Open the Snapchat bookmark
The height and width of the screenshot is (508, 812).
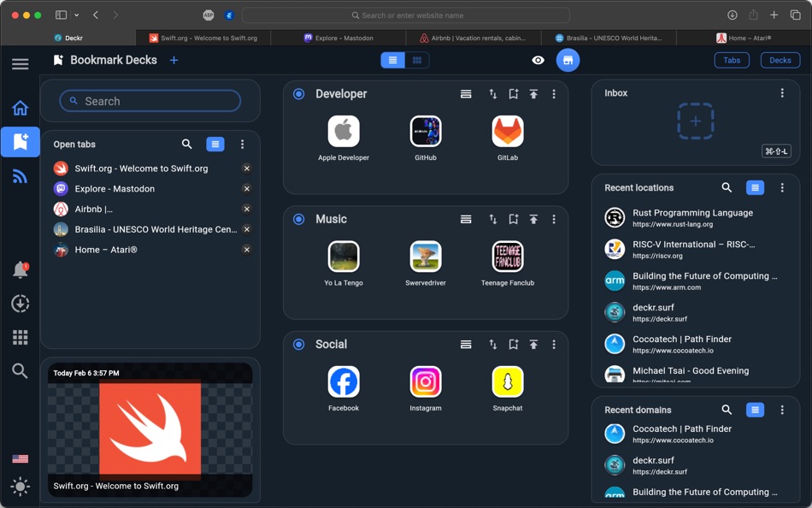coord(508,381)
